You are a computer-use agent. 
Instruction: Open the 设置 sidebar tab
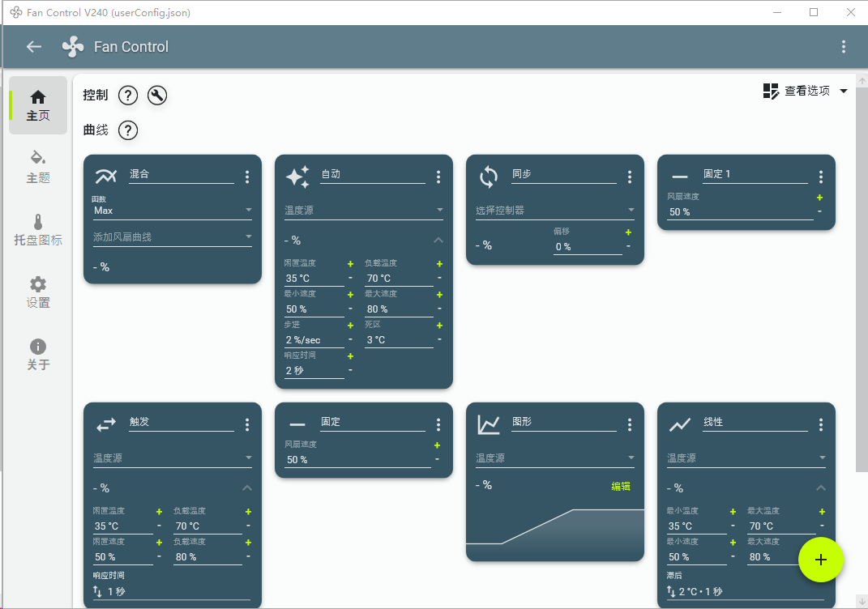[38, 292]
